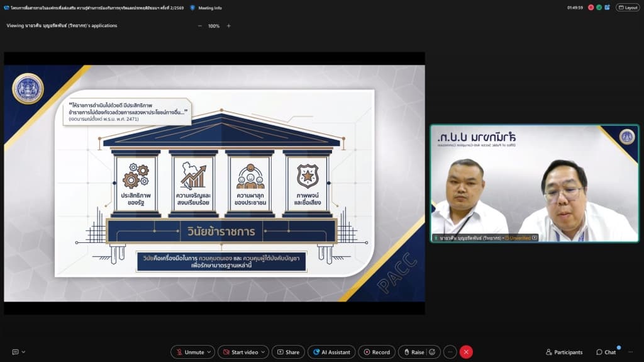Open the AI Assistant
The height and width of the screenshot is (362, 644).
(x=331, y=352)
